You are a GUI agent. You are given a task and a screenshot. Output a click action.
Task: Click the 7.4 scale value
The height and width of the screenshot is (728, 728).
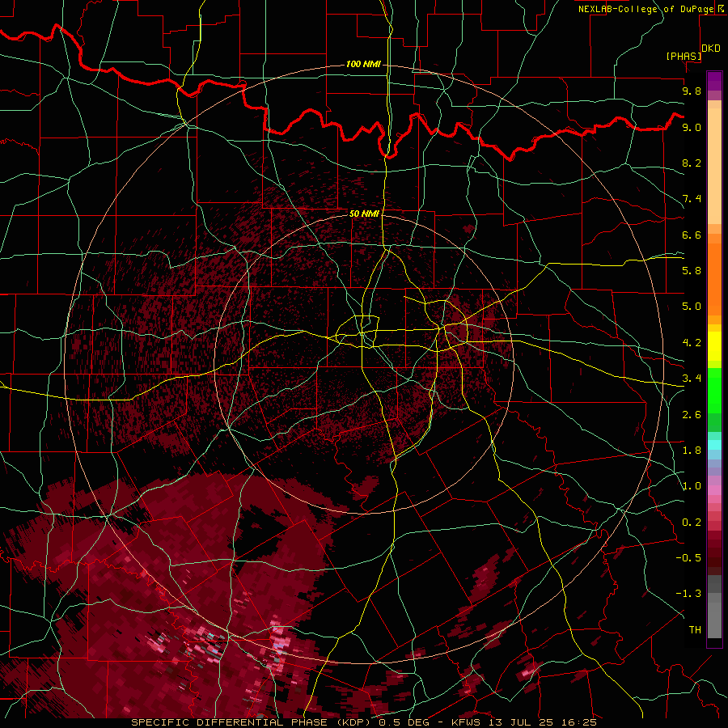(692, 199)
